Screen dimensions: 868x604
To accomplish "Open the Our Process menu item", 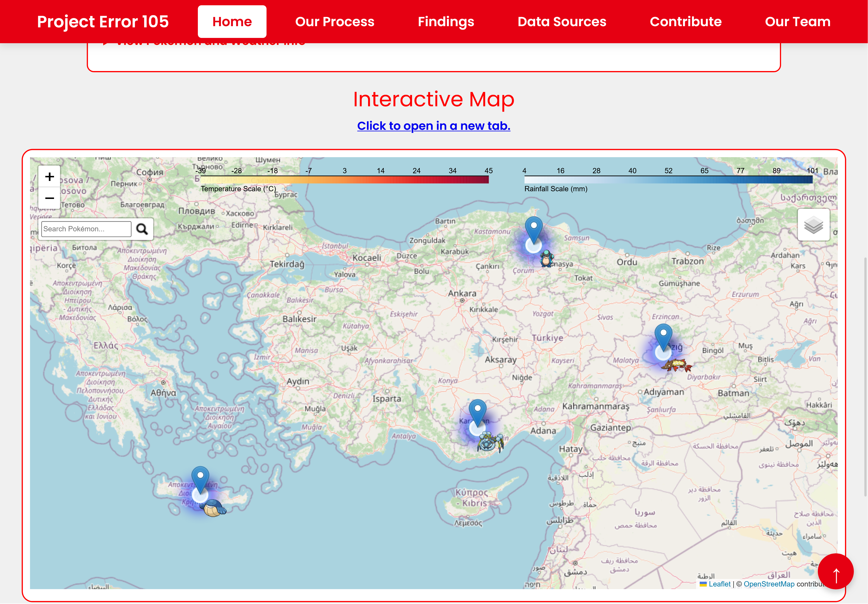I will pyautogui.click(x=334, y=22).
